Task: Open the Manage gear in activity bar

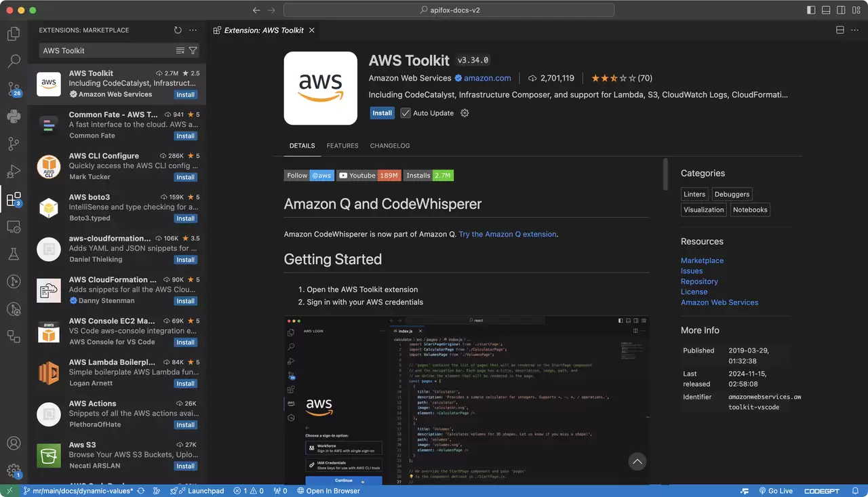Action: tap(14, 471)
